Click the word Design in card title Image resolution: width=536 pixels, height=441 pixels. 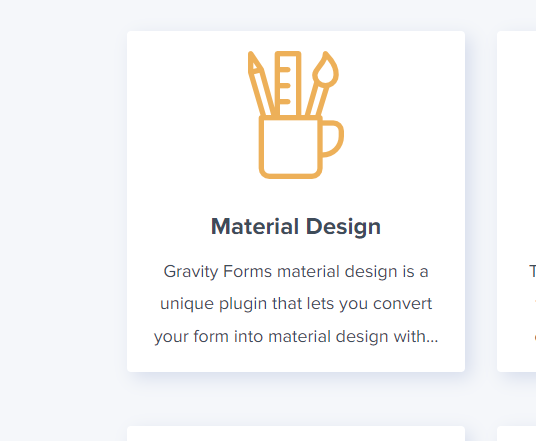(x=343, y=226)
